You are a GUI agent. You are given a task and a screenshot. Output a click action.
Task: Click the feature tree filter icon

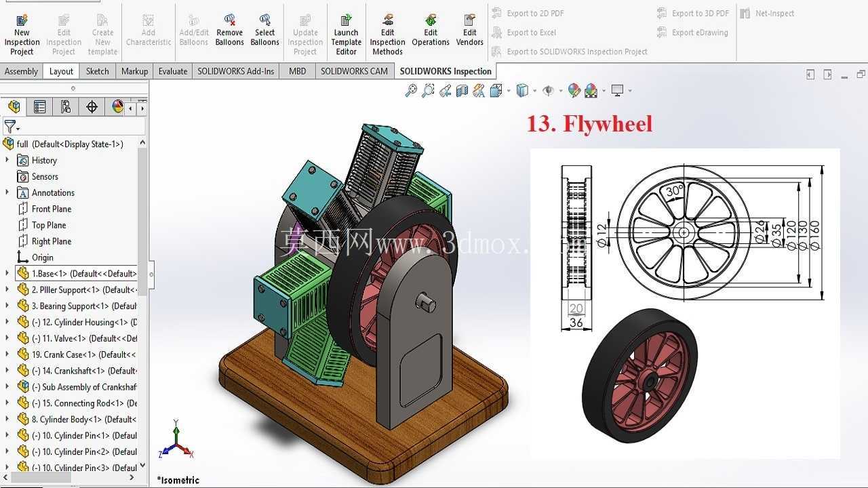coord(12,127)
